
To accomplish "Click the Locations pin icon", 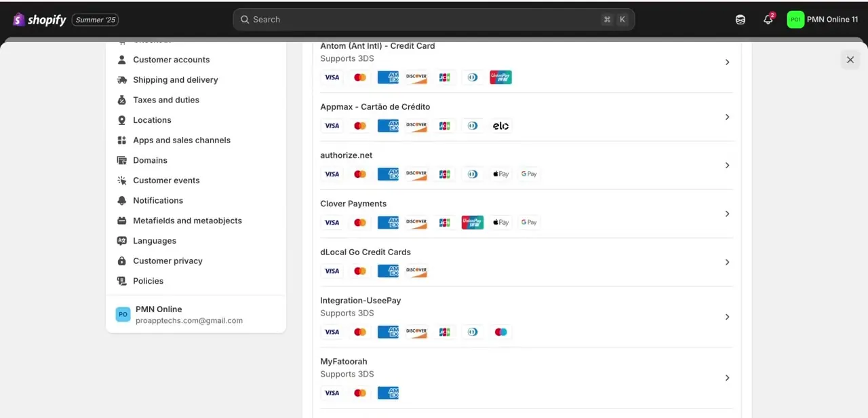I will point(122,120).
